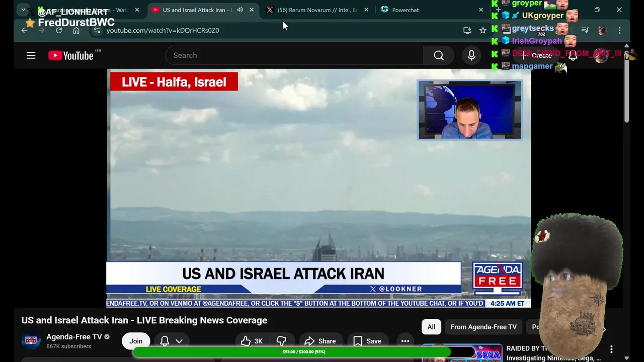Open the tab search dropdown arrow
The width and height of the screenshot is (644, 362).
click(23, 10)
